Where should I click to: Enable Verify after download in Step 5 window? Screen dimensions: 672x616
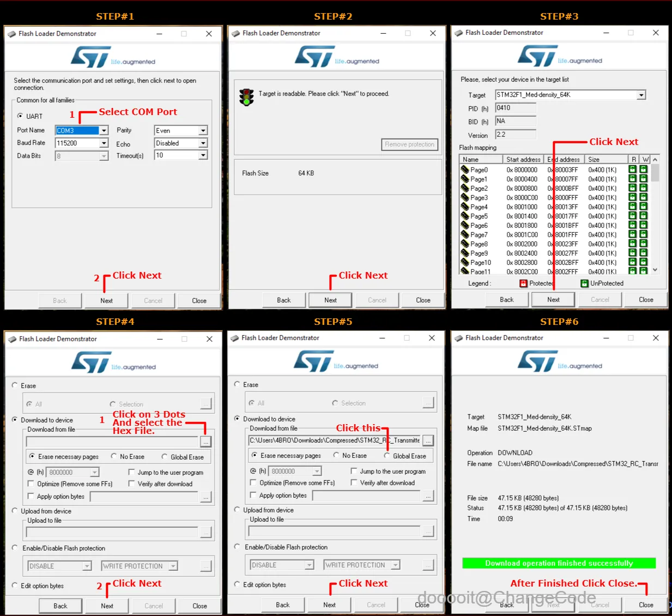pyautogui.click(x=354, y=482)
